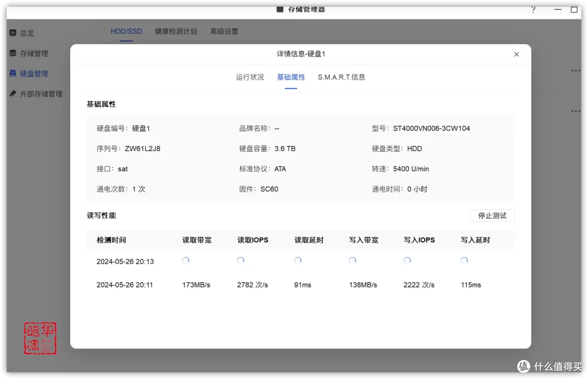Click the 读取IOPS column header
This screenshot has height=379, width=588.
pyautogui.click(x=253, y=240)
